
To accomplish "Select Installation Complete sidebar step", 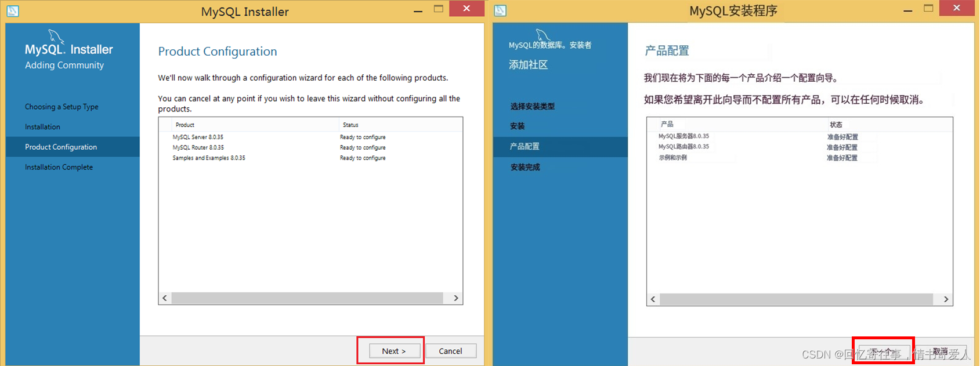I will pyautogui.click(x=59, y=167).
